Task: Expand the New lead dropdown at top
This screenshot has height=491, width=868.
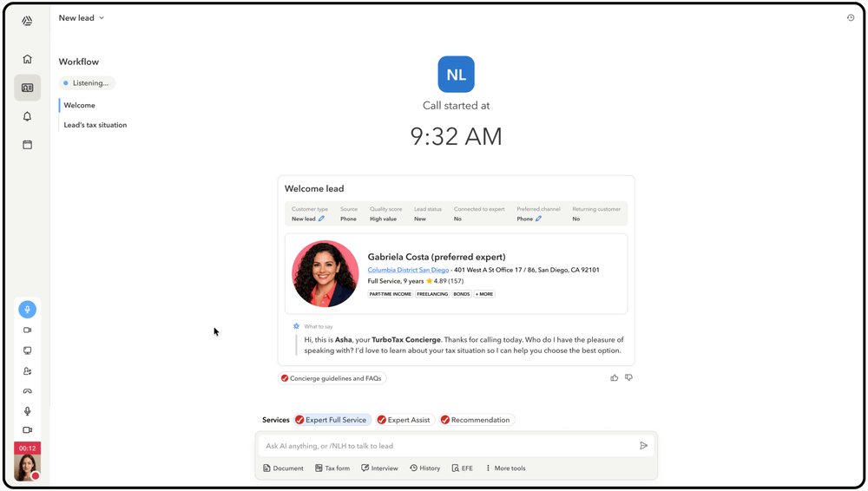Action: [x=82, y=17]
